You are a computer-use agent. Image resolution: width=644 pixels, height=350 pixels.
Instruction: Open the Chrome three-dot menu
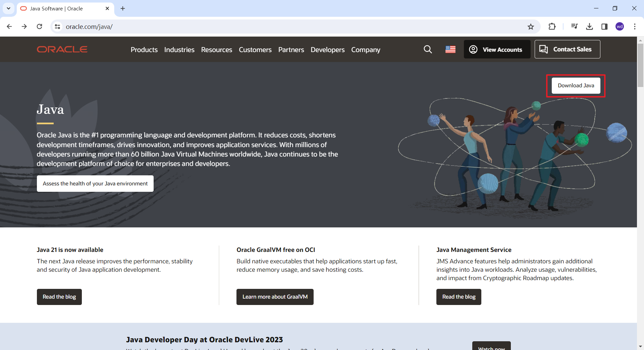point(635,27)
